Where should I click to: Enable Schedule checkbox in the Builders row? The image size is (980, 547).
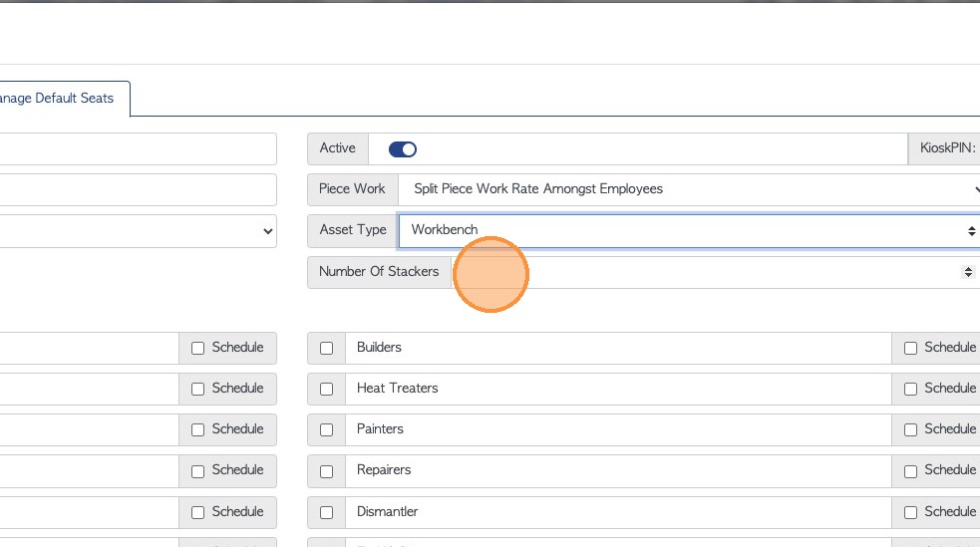pyautogui.click(x=910, y=348)
